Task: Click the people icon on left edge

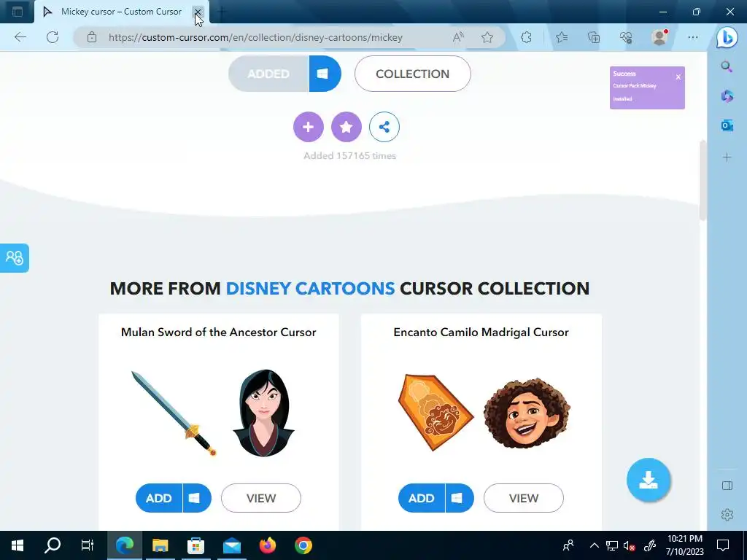Action: point(15,258)
